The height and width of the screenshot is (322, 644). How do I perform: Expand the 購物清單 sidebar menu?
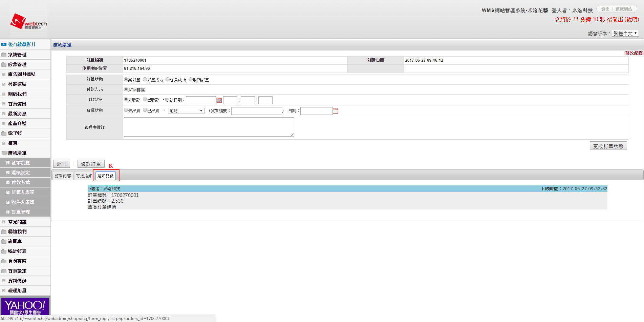pyautogui.click(x=17, y=153)
